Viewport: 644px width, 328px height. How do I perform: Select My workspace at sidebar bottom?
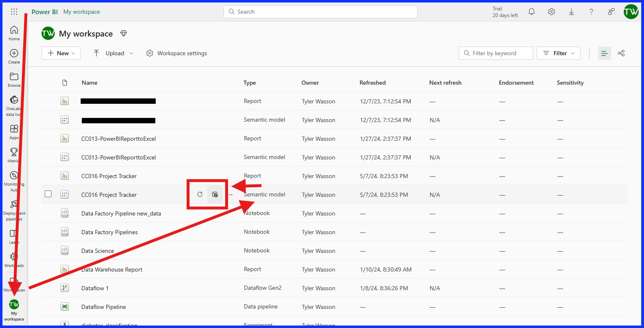coord(14,310)
